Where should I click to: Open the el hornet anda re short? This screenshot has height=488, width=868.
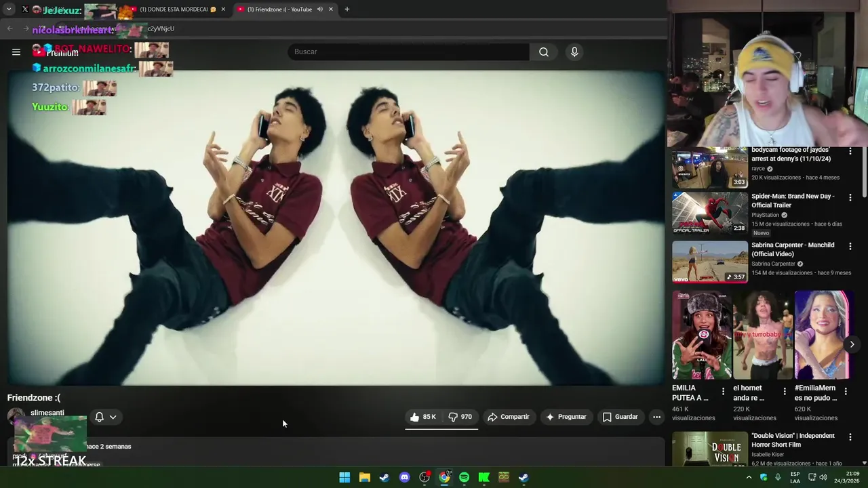tap(763, 335)
